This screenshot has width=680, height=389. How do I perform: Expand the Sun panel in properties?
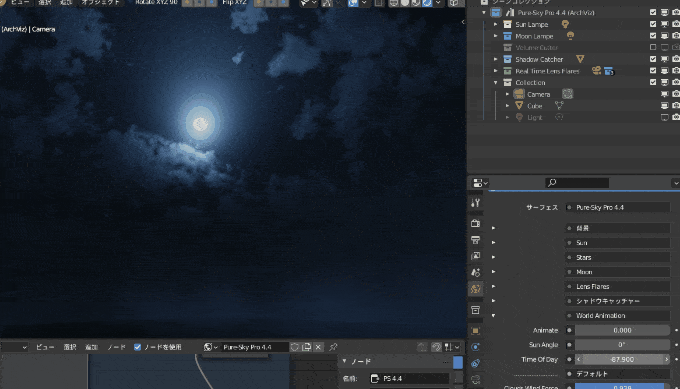point(494,242)
